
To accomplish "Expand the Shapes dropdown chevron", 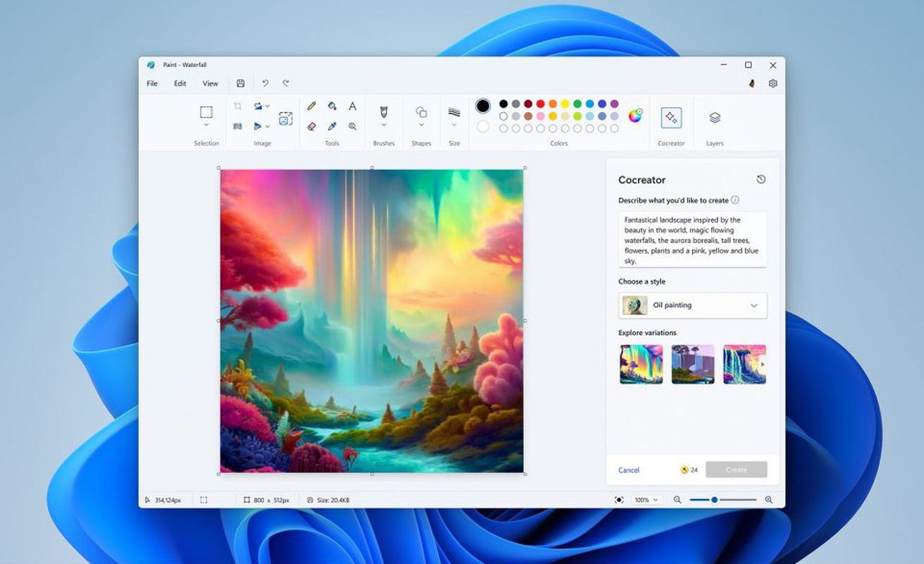I will tap(421, 125).
